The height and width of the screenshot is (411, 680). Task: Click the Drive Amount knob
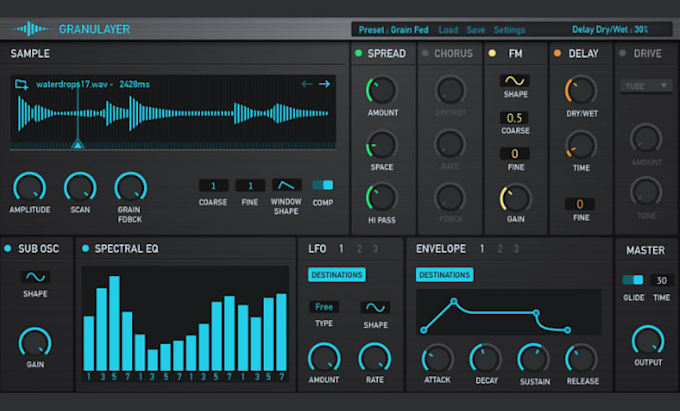pyautogui.click(x=646, y=139)
